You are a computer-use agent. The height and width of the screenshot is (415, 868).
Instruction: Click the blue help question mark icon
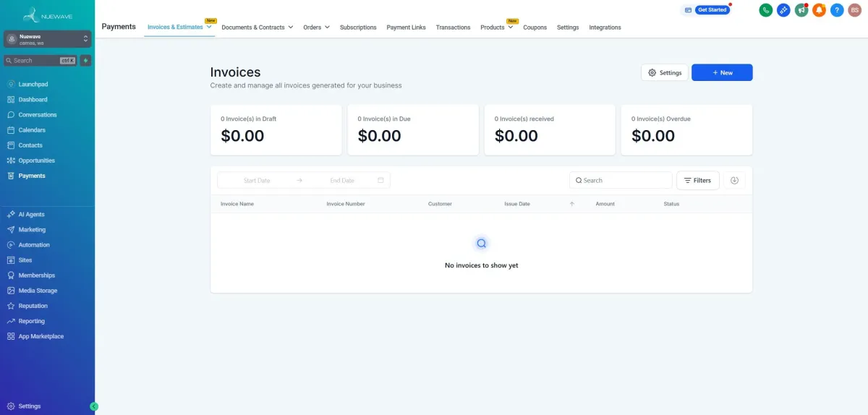pyautogui.click(x=837, y=10)
